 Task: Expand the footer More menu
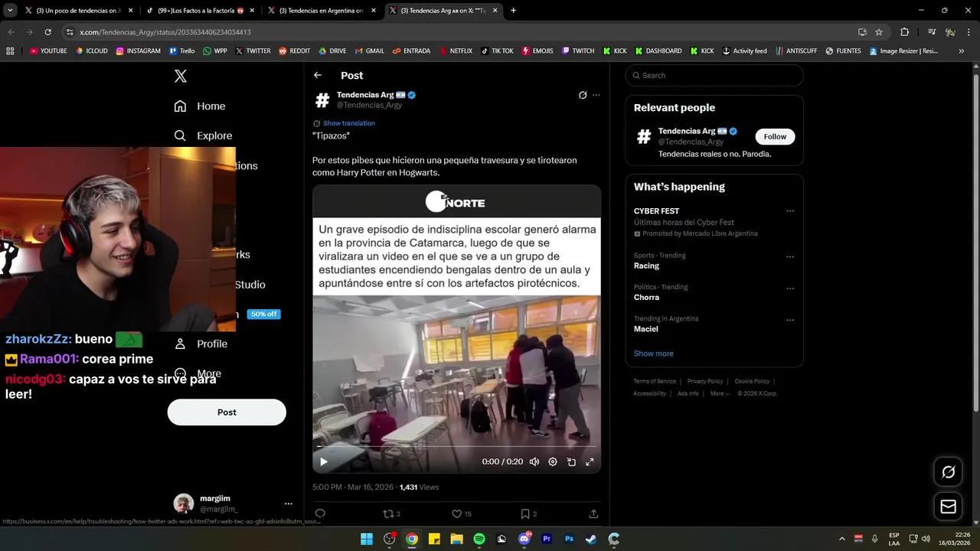[719, 393]
